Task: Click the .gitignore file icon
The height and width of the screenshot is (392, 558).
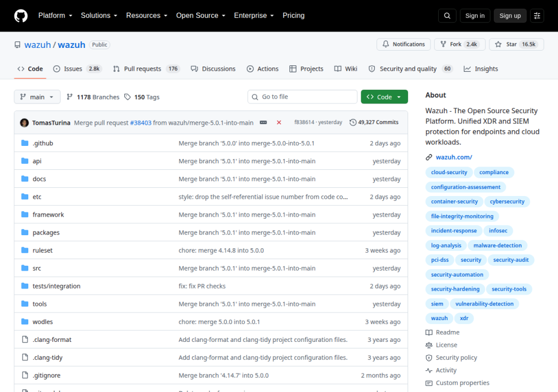Action: (x=25, y=375)
